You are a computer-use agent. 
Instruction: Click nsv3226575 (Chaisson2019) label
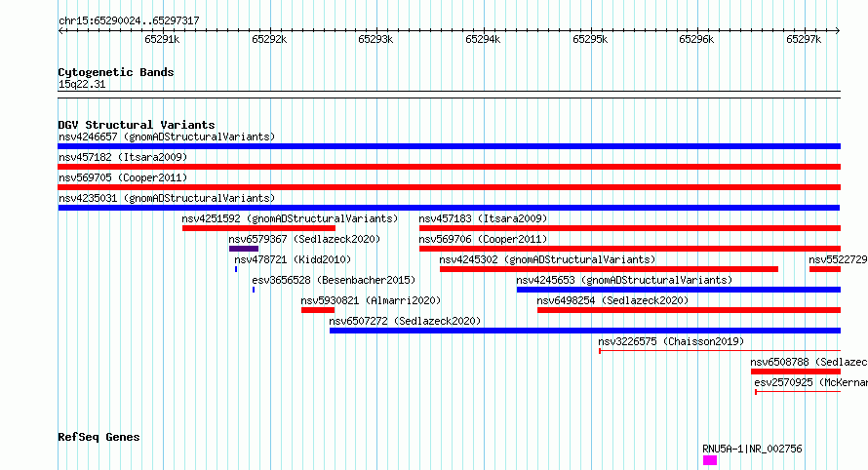click(x=671, y=341)
